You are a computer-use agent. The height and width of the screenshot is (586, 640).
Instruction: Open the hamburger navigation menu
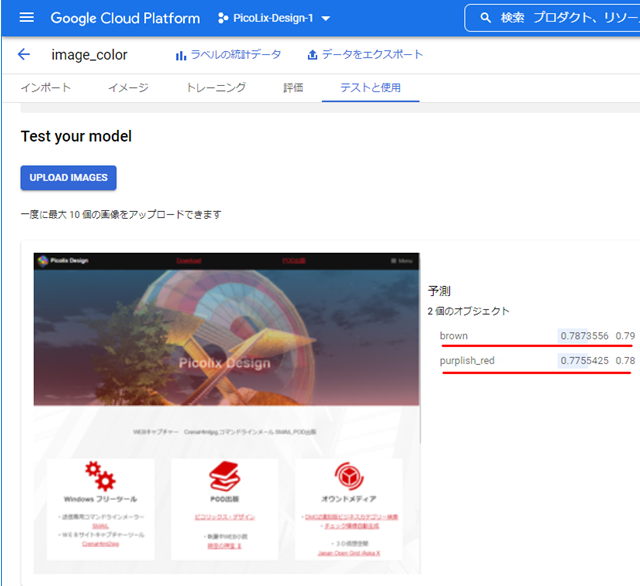(x=27, y=18)
